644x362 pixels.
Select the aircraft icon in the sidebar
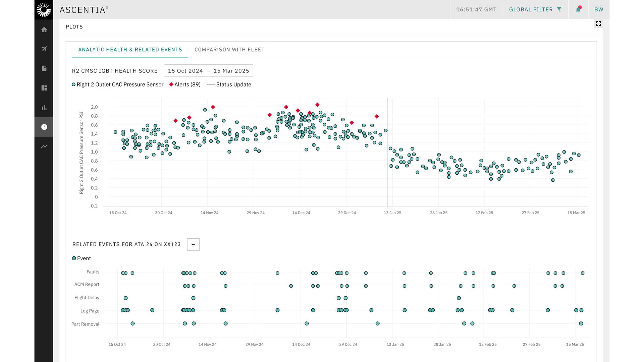(x=44, y=49)
